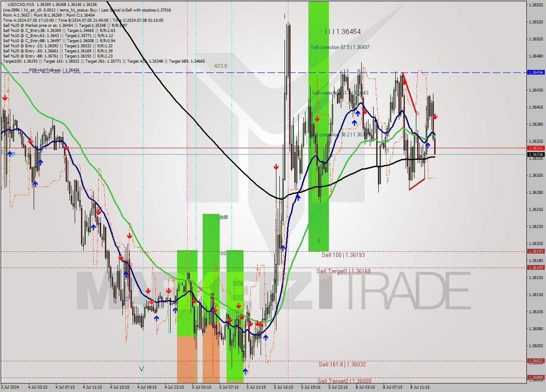This screenshot has width=546, height=392.
Task: Click the '4 Jul 07:15' time axis label
Action: click(65, 388)
